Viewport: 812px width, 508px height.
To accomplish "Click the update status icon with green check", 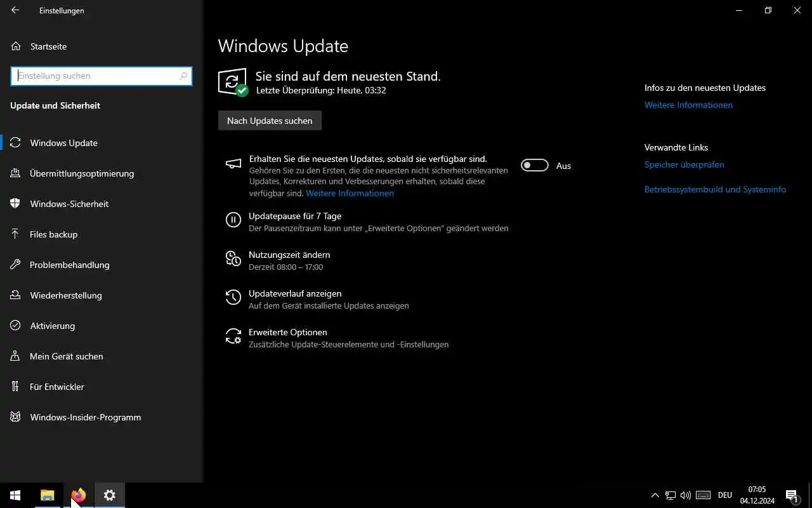I will pyautogui.click(x=233, y=83).
